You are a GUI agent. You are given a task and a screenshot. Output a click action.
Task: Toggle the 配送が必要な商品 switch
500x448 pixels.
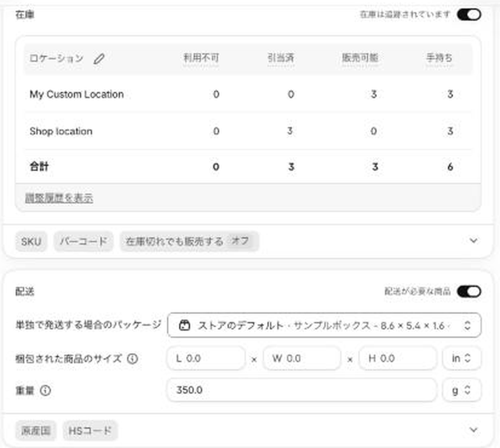pyautogui.click(x=469, y=291)
